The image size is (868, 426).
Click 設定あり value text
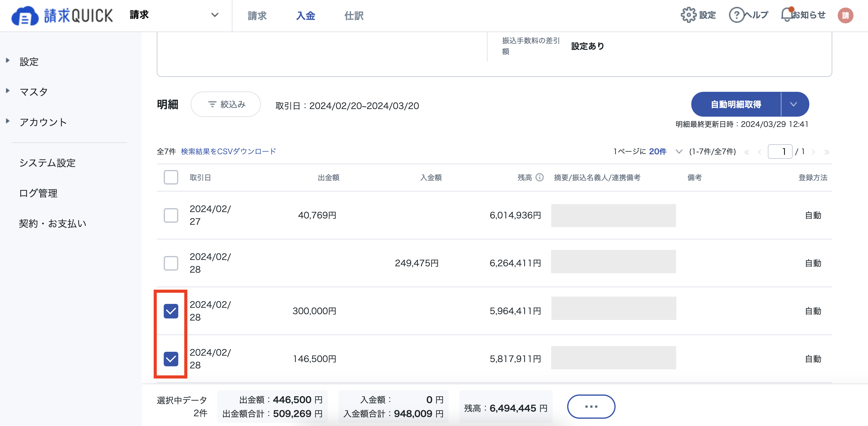coord(587,46)
